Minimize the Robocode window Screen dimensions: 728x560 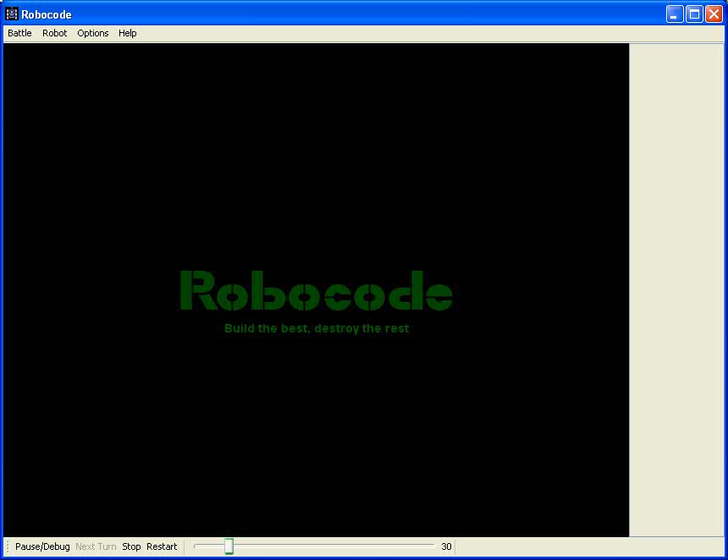(x=674, y=14)
